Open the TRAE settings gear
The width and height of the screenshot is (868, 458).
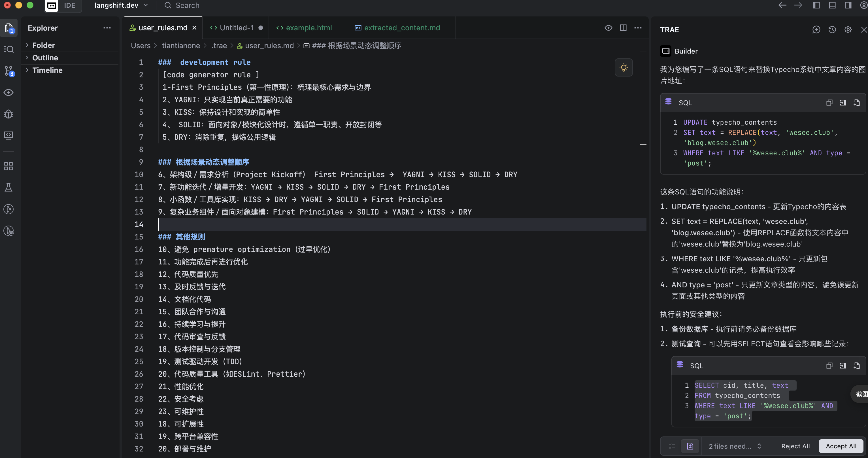pyautogui.click(x=848, y=30)
